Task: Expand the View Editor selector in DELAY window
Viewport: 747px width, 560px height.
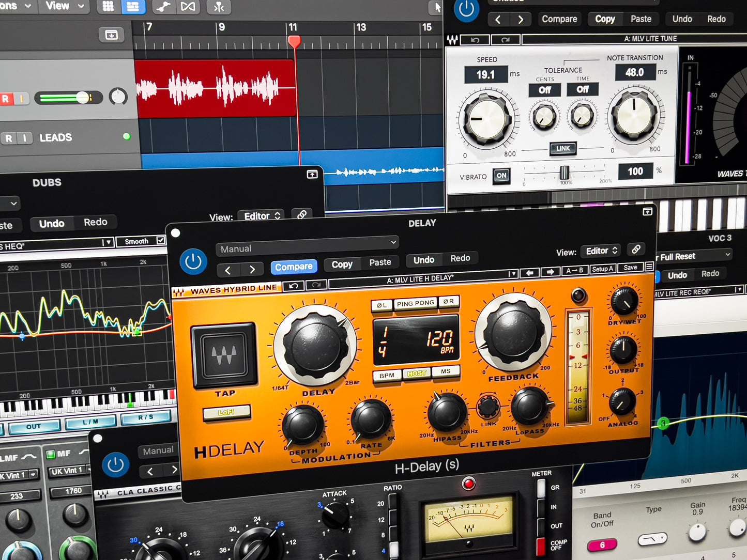Action: [602, 251]
